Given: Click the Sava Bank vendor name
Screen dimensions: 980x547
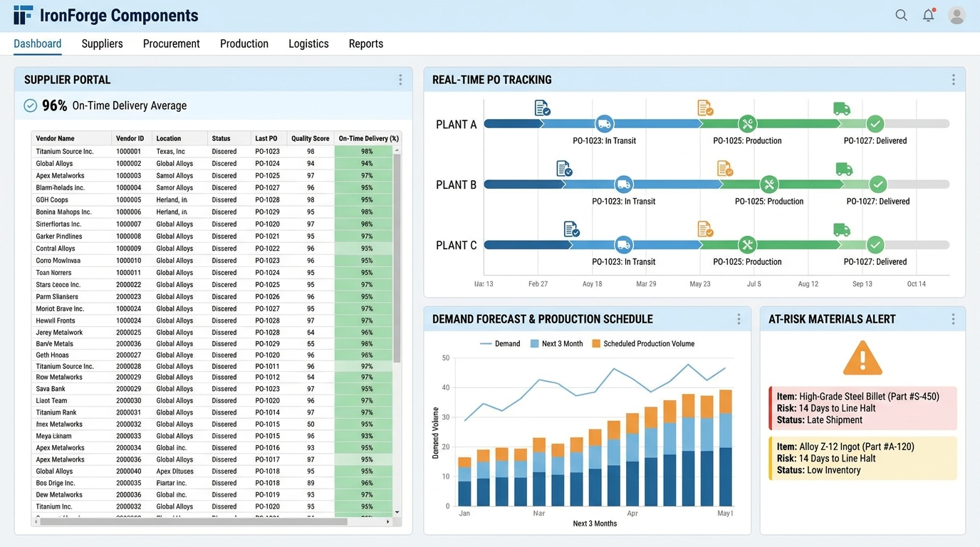Looking at the screenshot, I should coord(51,389).
